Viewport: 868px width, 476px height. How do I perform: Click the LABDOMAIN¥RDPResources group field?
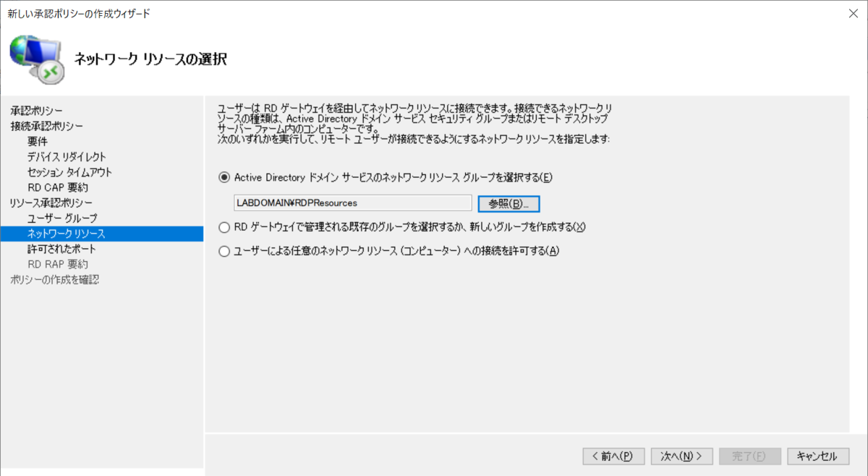tap(353, 203)
